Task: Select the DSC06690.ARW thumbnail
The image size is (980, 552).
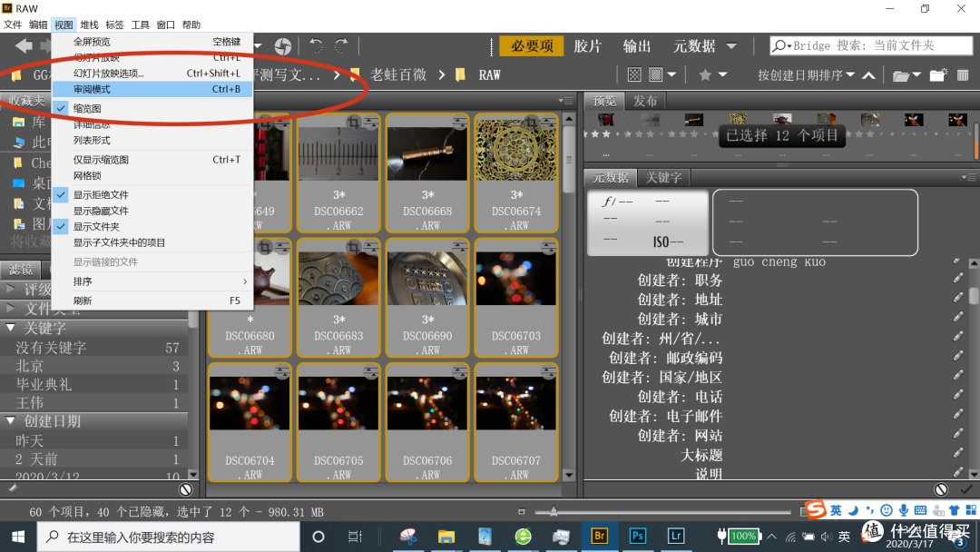Action: pos(427,297)
